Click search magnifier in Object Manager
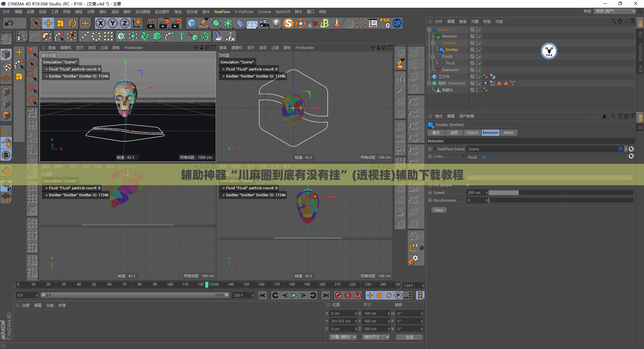644x349 pixels. point(614,21)
